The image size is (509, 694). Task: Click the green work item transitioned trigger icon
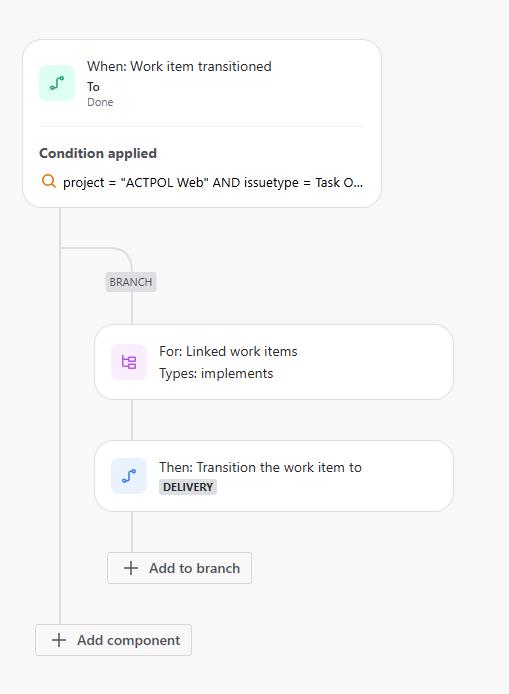(x=57, y=83)
